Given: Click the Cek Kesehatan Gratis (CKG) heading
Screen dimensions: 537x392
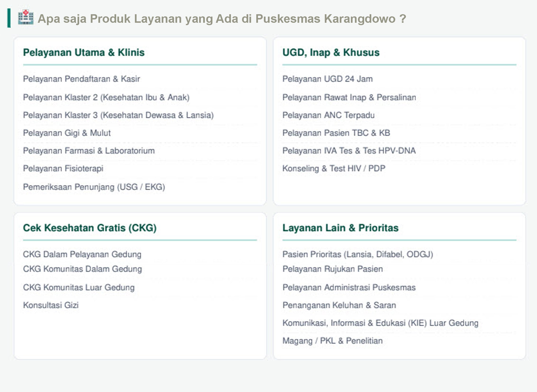Looking at the screenshot, I should (x=90, y=228).
